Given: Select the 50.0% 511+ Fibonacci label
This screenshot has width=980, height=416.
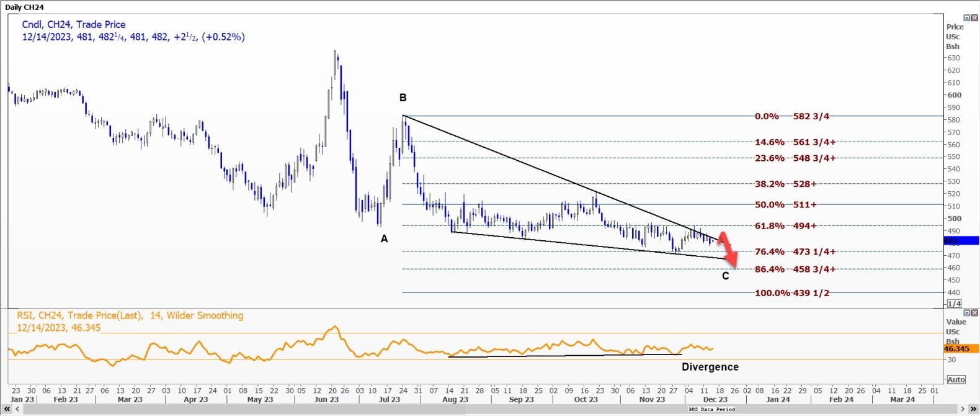Looking at the screenshot, I should click(x=786, y=205).
